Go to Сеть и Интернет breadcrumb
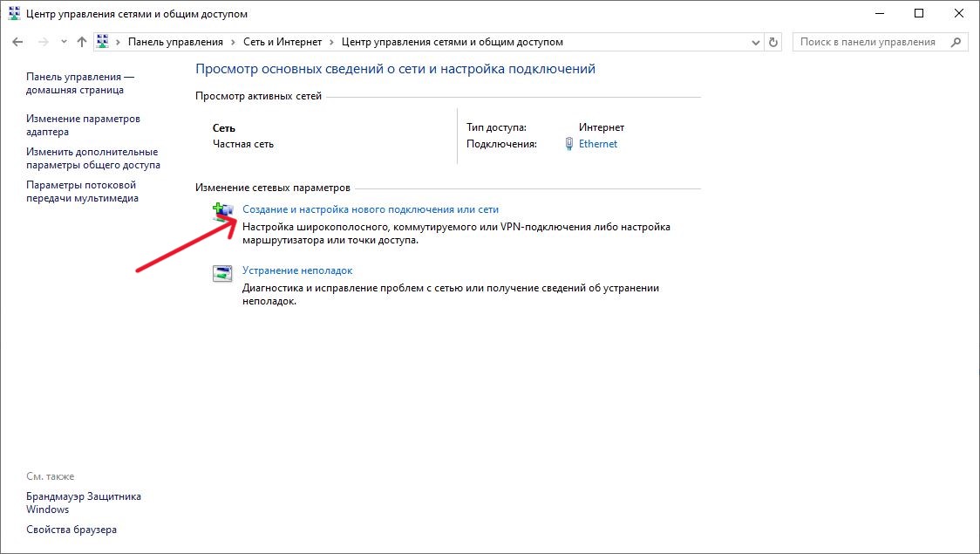The width and height of the screenshot is (980, 554). [282, 42]
